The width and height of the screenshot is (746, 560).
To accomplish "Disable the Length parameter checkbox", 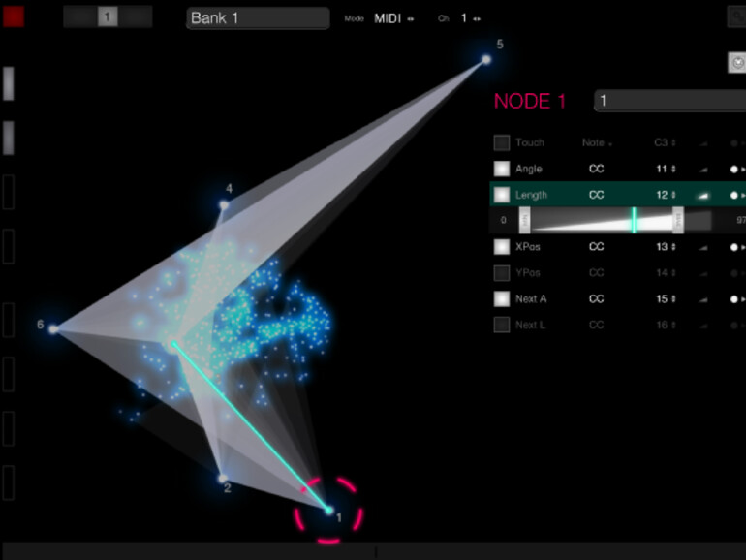I will (502, 195).
